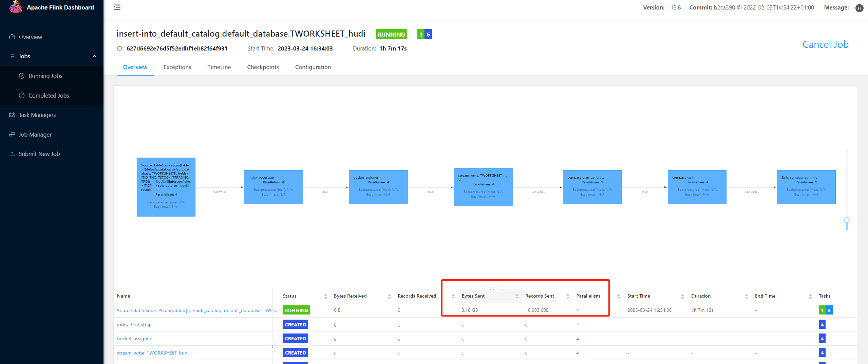This screenshot has height=364, width=868.
Task: Select the compact_plan_generate graph node
Action: pyautogui.click(x=592, y=187)
